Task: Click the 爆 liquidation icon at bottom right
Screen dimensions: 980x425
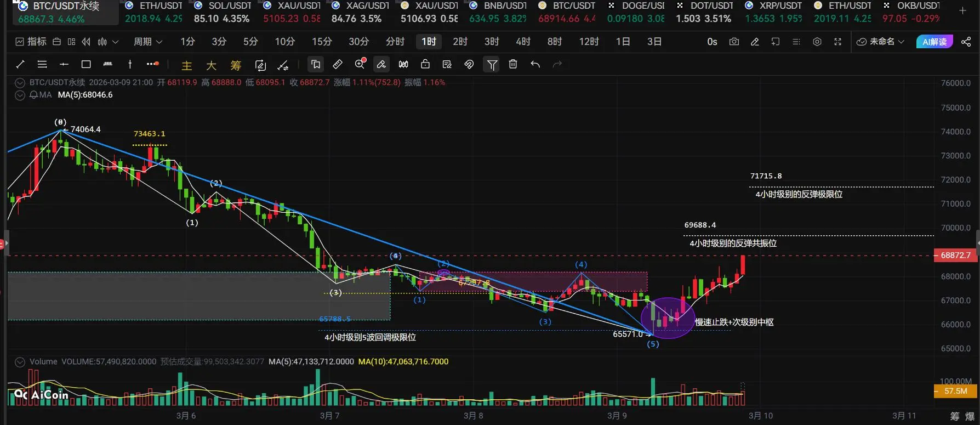Action: pyautogui.click(x=970, y=417)
